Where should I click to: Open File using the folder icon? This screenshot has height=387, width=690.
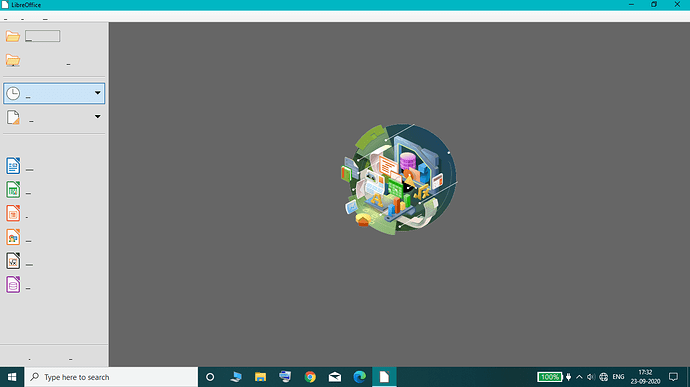pos(13,36)
